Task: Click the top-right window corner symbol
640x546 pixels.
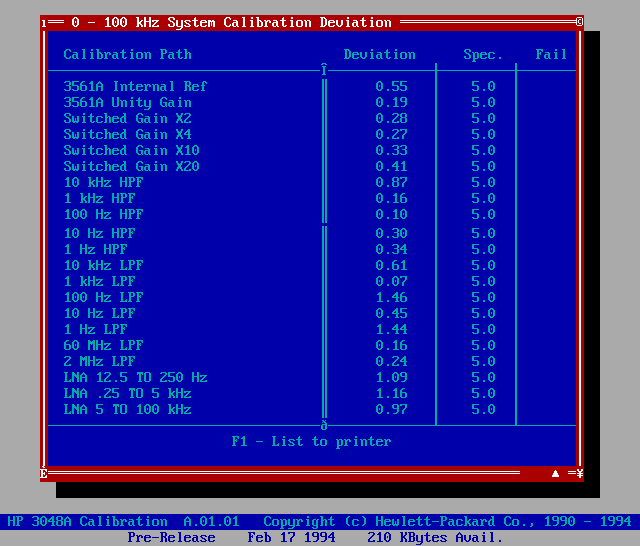Action: coord(579,22)
